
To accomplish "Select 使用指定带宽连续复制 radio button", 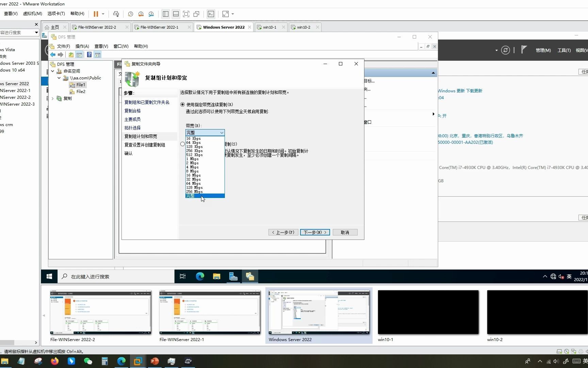I will (183, 105).
